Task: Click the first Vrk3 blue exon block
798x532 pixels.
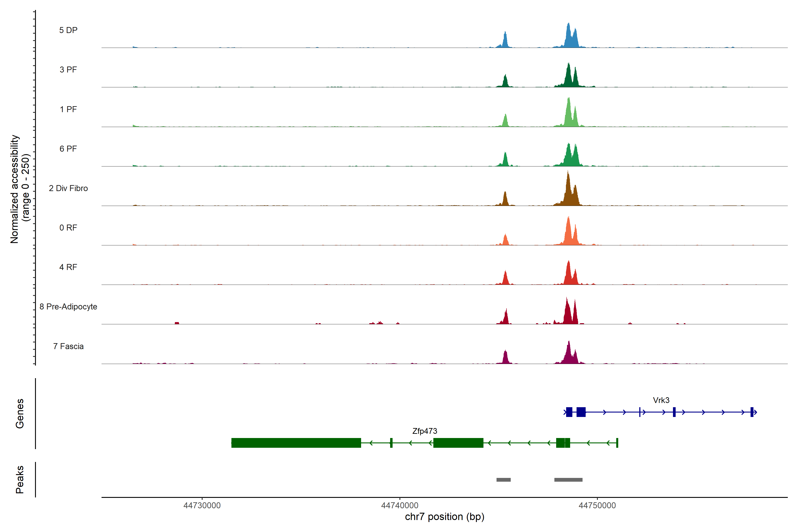Action: point(569,412)
